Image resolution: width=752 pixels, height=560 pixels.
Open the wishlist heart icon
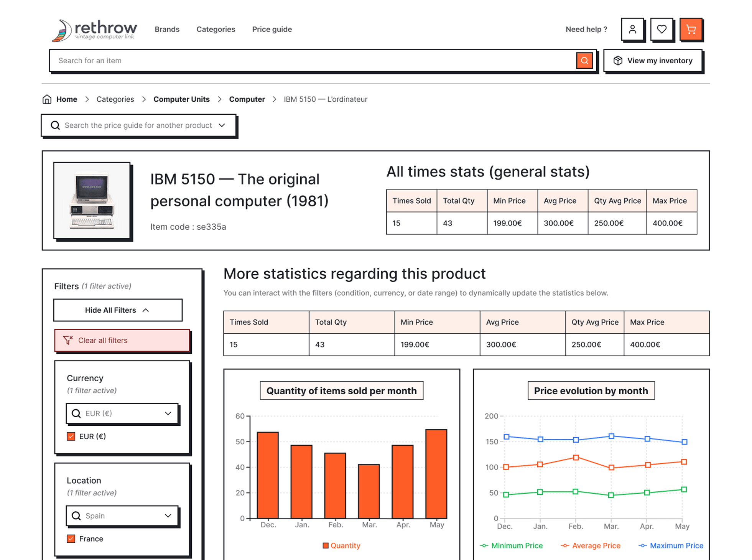(x=661, y=29)
